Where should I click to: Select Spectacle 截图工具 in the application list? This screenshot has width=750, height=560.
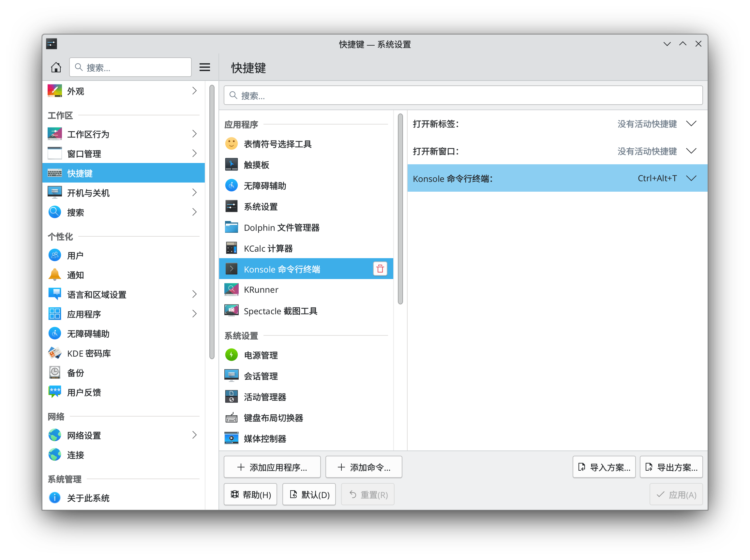coord(280,311)
